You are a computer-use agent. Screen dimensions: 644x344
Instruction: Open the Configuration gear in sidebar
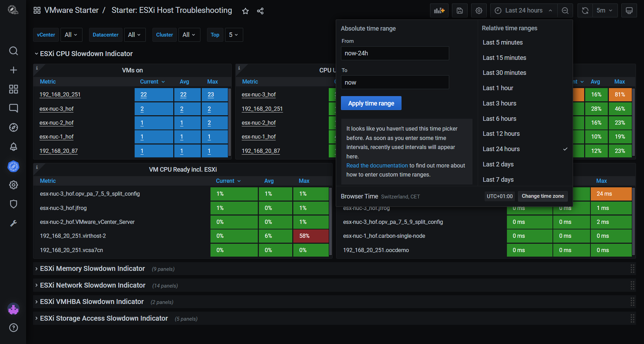tap(13, 185)
